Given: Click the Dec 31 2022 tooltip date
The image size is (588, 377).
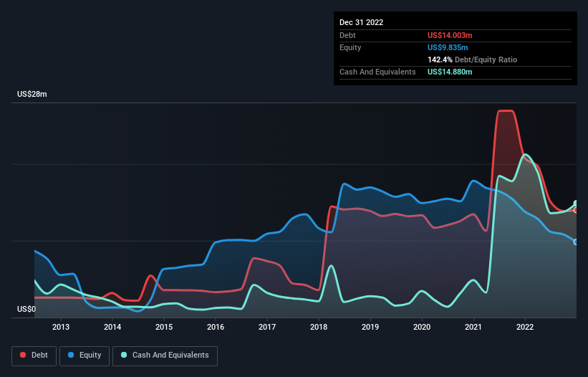Looking at the screenshot, I should coord(361,22).
